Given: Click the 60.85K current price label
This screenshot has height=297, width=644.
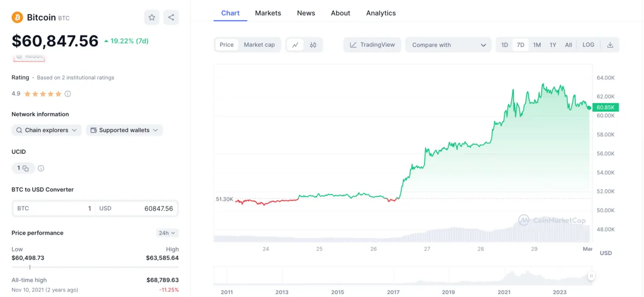Looking at the screenshot, I should click(x=606, y=107).
